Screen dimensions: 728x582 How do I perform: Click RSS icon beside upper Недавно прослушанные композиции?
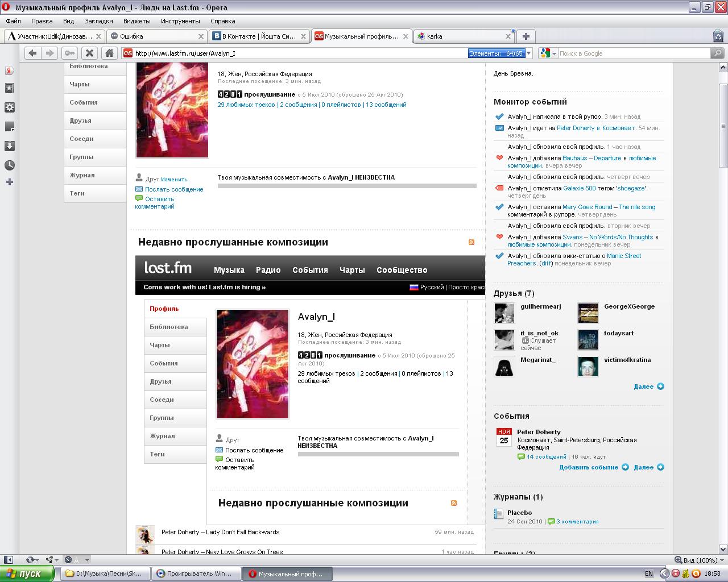point(471,242)
